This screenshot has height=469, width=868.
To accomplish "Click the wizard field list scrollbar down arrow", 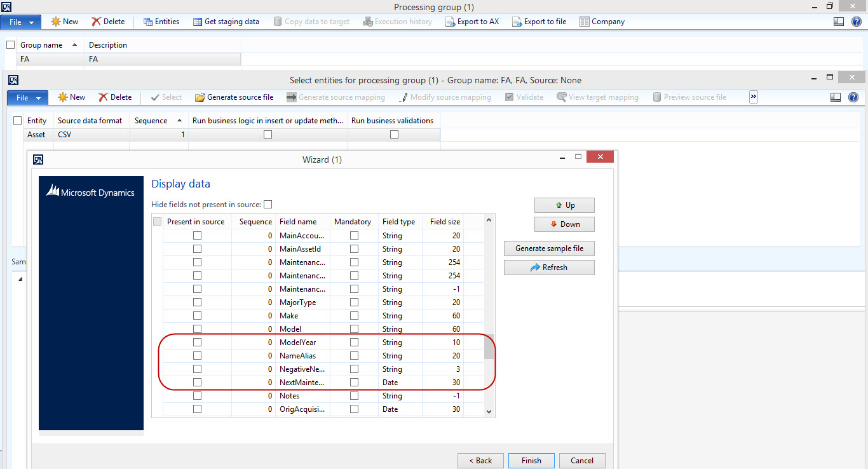I will [489, 411].
